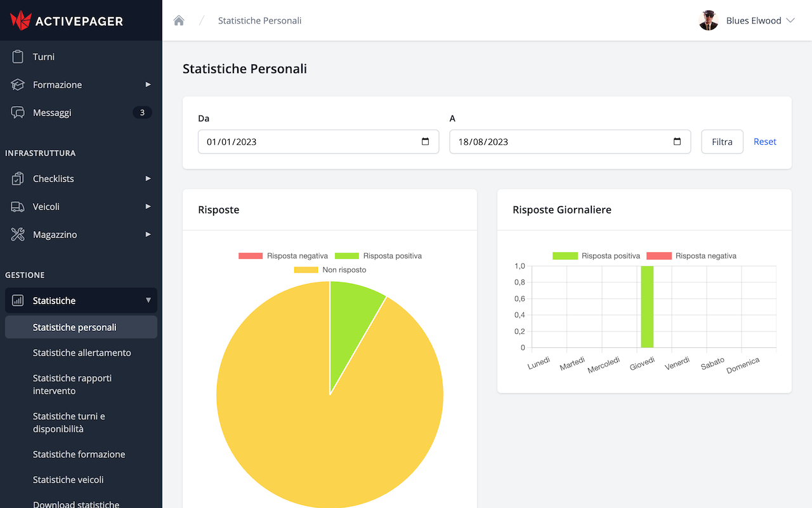Open Statistiche allertamento page
The image size is (812, 508).
click(x=82, y=352)
